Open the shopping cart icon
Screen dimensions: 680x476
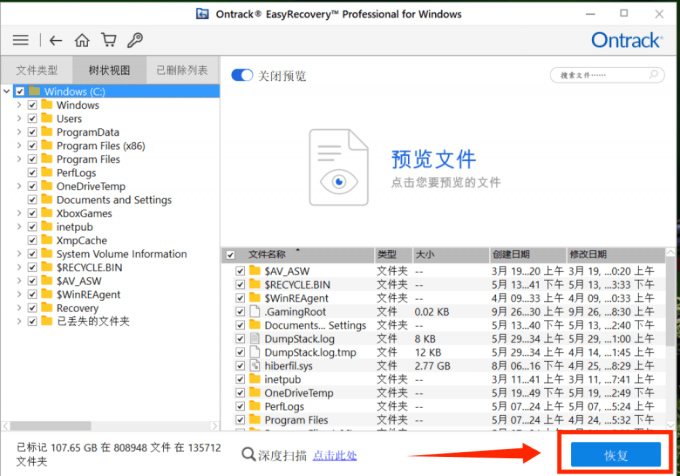(108, 41)
